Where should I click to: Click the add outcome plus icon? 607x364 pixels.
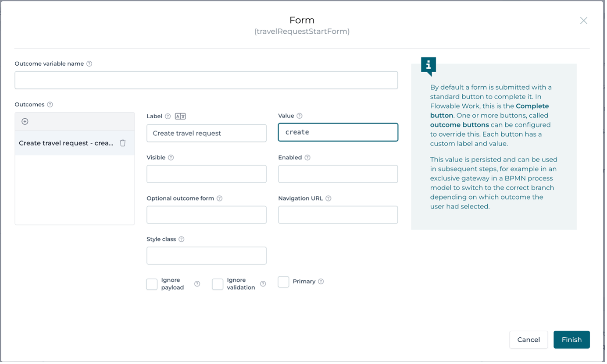(25, 121)
